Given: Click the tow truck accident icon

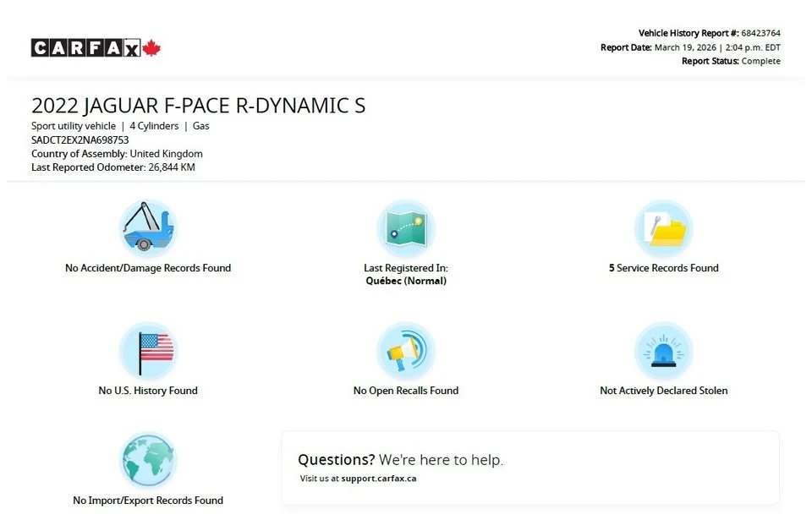Looking at the screenshot, I should click(148, 228).
